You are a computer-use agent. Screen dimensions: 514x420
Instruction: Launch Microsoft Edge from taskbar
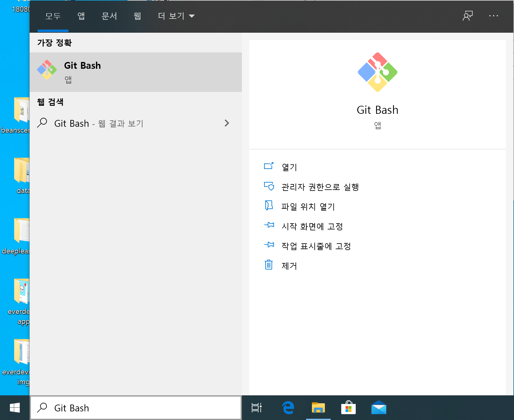coord(288,408)
